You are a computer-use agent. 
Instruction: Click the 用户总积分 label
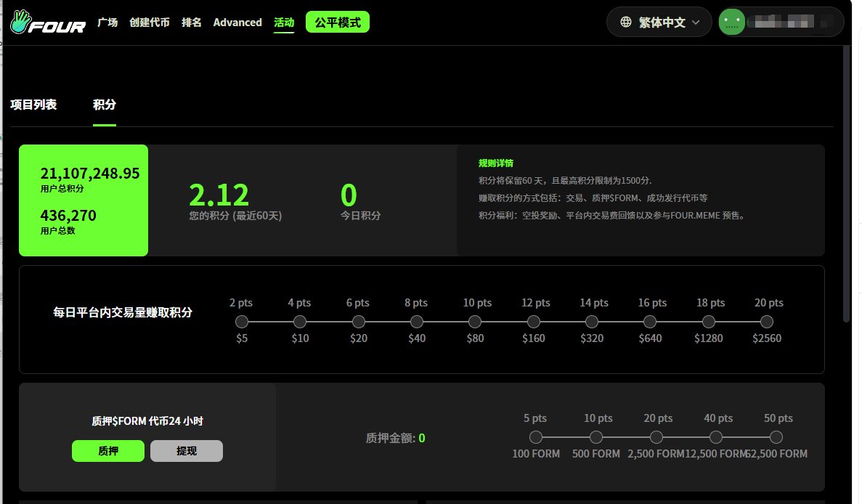coord(62,189)
